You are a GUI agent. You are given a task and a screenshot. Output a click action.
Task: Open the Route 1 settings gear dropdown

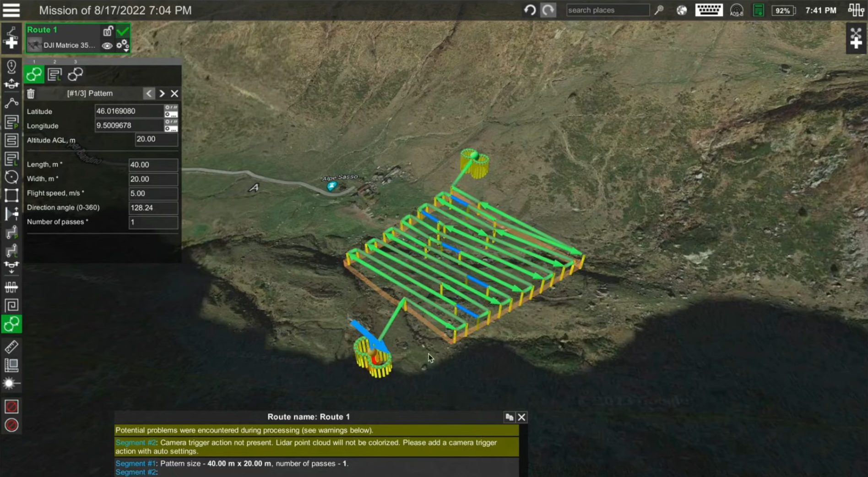point(123,46)
